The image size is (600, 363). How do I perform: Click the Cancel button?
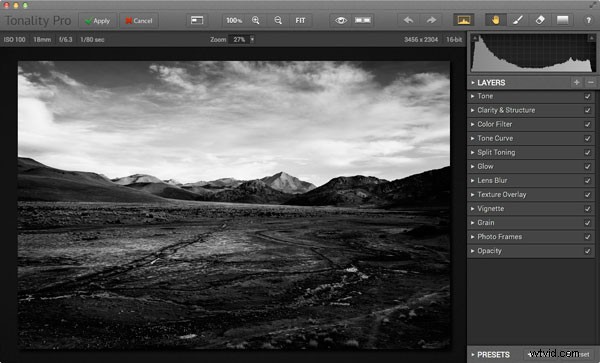[139, 21]
